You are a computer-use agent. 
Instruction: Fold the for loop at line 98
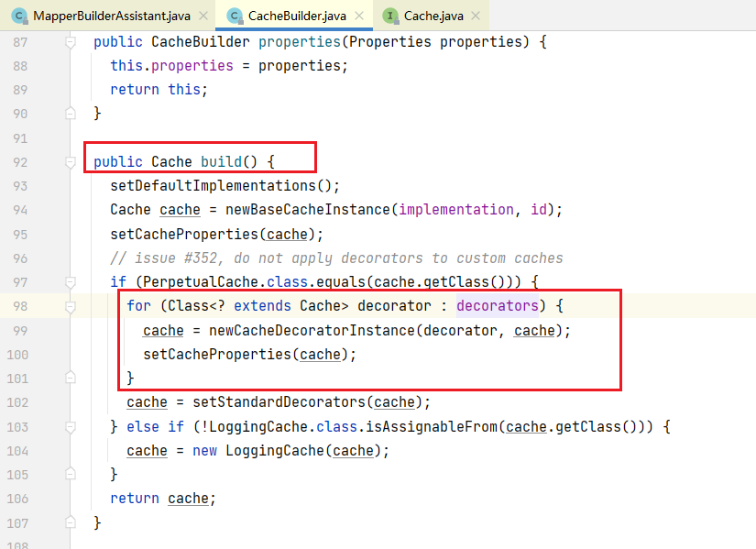click(x=71, y=305)
